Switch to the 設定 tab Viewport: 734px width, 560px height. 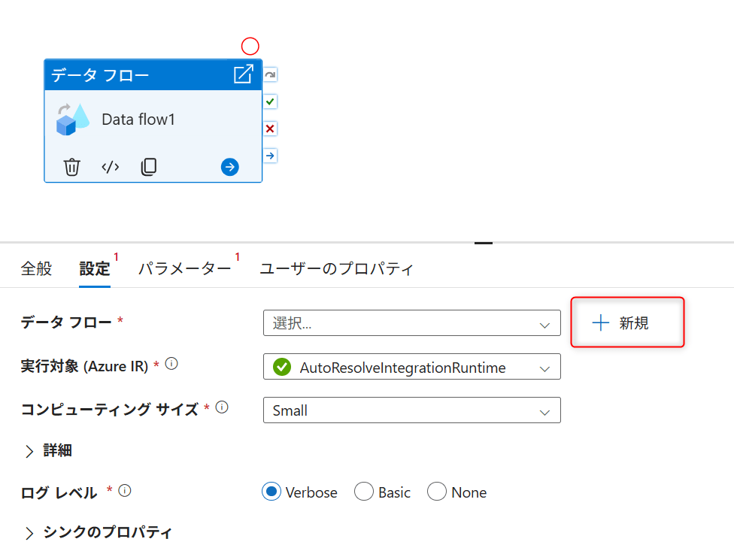click(95, 268)
